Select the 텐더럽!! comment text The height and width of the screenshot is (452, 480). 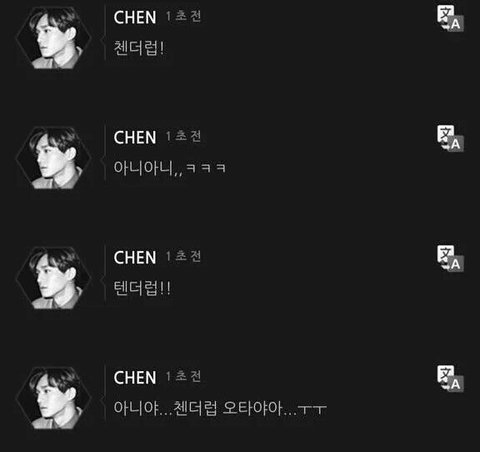point(142,288)
